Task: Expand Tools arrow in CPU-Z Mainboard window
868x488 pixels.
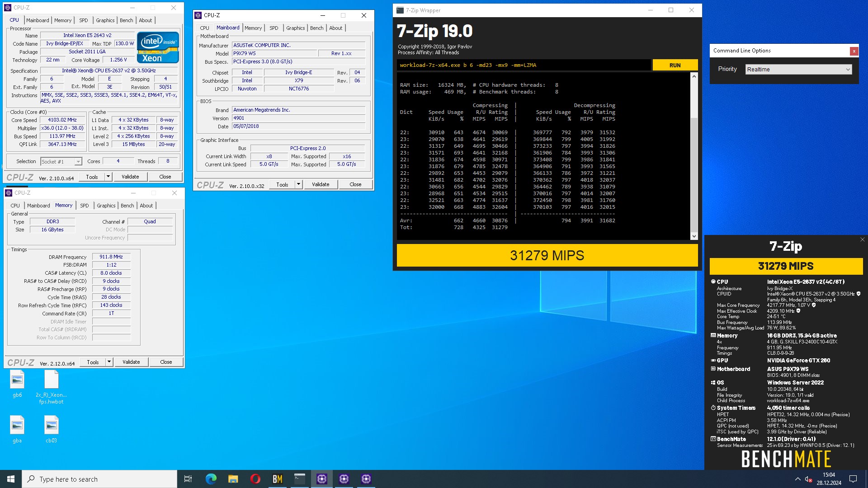Action: [x=298, y=184]
